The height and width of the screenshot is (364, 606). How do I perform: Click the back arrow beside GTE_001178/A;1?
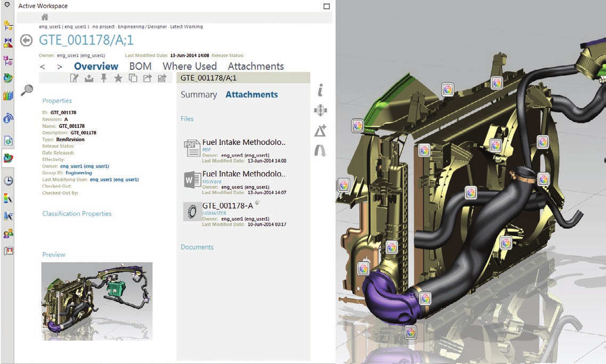26,40
